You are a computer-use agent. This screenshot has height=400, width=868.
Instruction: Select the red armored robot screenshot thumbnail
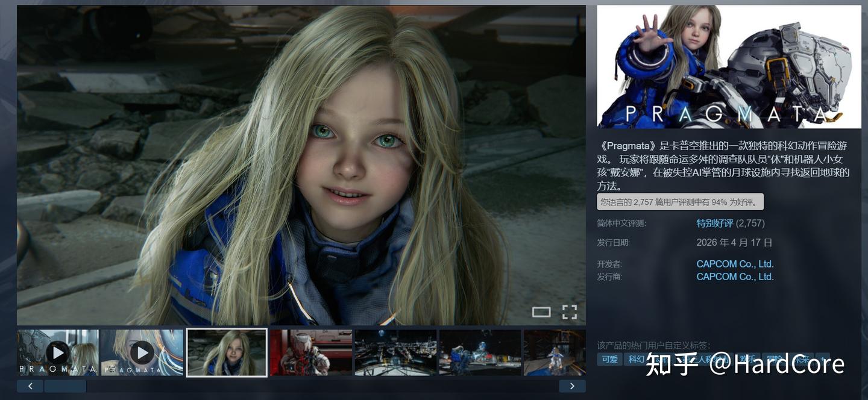pos(311,352)
